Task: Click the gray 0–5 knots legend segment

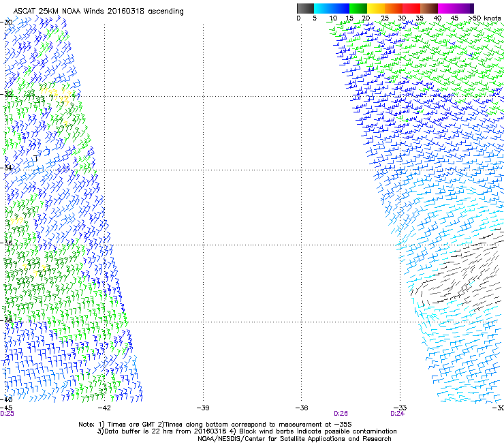Action: tap(305, 8)
